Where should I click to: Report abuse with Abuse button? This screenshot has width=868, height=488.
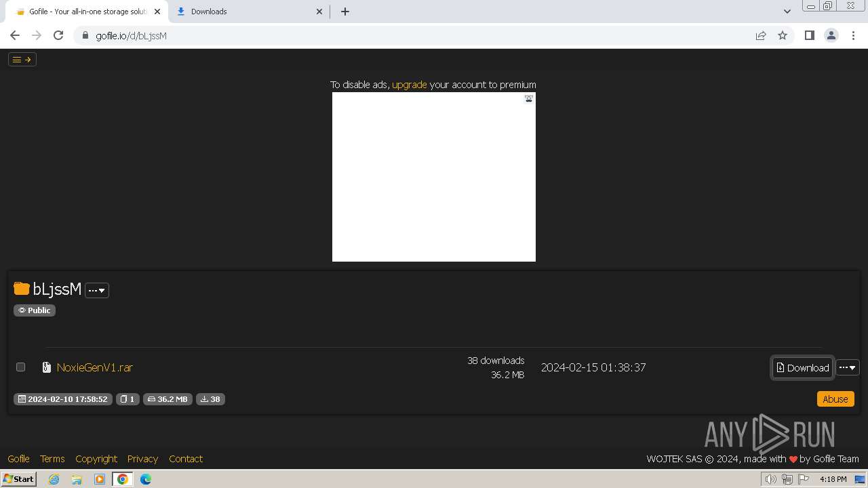(835, 399)
